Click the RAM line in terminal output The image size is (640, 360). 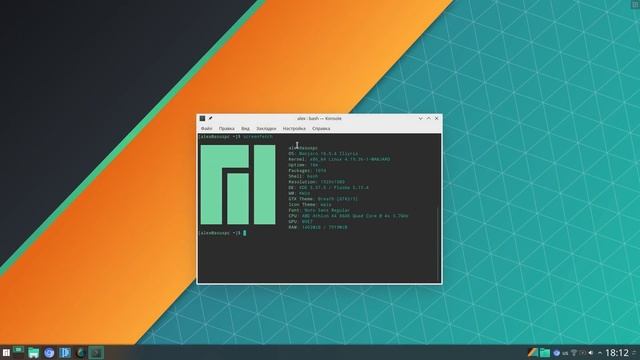pyautogui.click(x=318, y=227)
